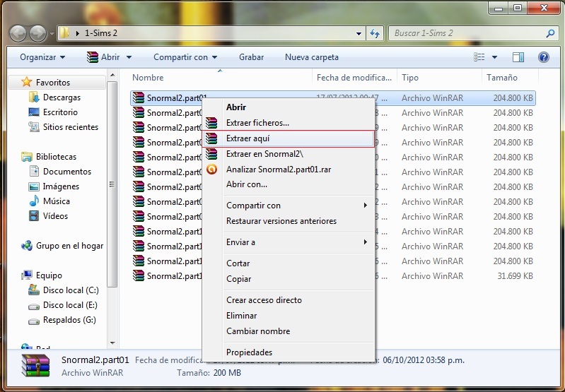Image resolution: width=565 pixels, height=392 pixels.
Task: Click the Música note icon
Action: (34, 201)
